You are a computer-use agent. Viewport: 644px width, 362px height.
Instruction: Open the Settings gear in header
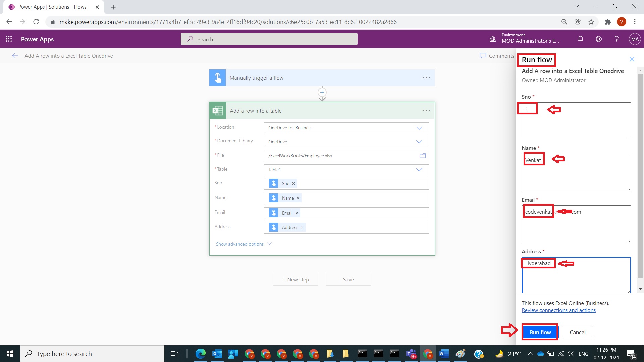coord(599,39)
